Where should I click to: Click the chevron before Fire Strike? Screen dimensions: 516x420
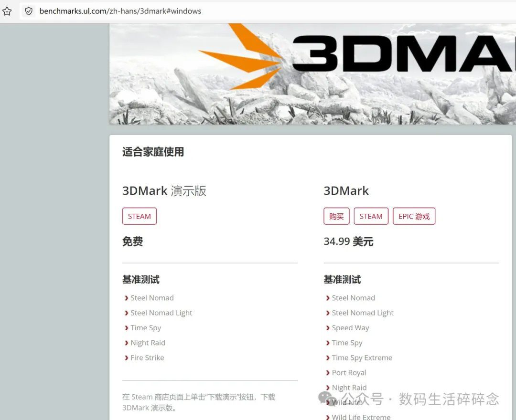point(126,357)
